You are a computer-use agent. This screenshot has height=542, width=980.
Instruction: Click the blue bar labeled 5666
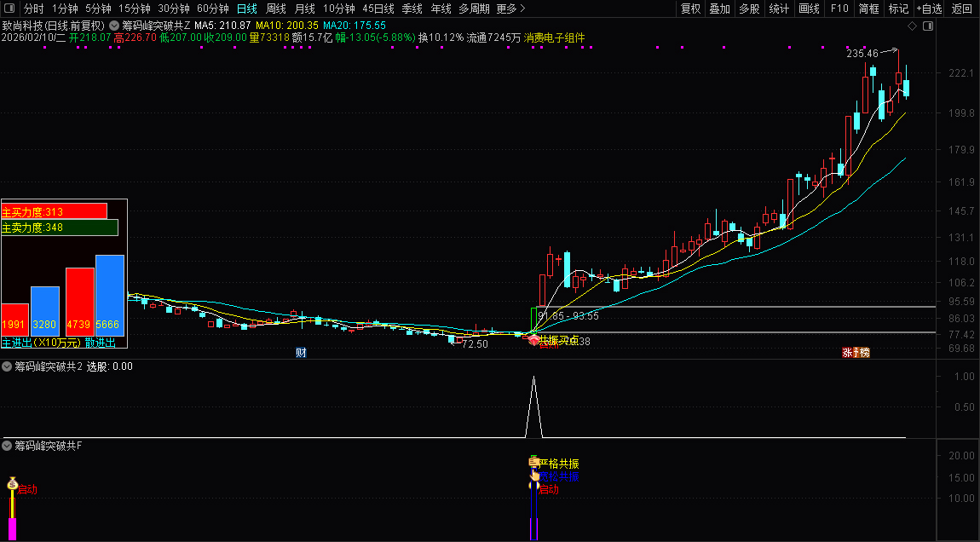click(x=110, y=295)
